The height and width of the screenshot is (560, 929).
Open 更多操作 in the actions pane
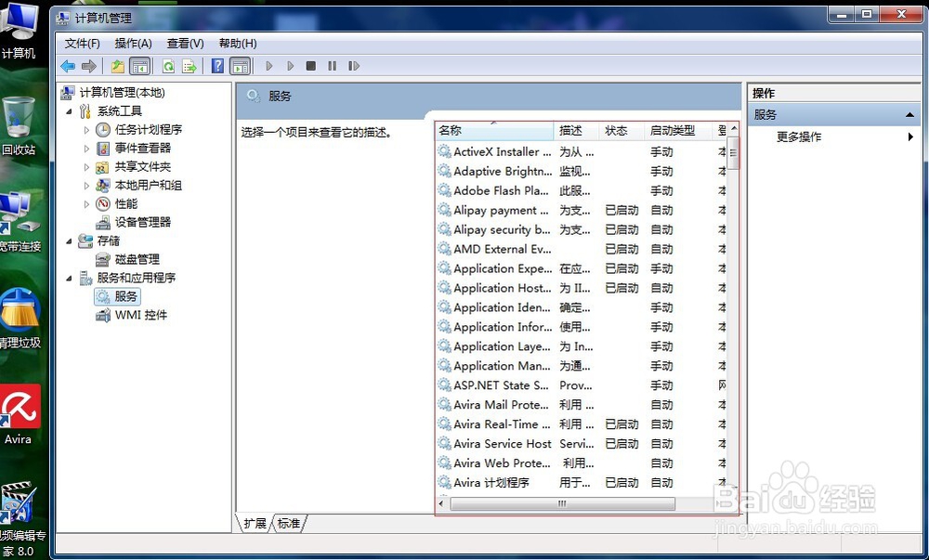(x=799, y=137)
